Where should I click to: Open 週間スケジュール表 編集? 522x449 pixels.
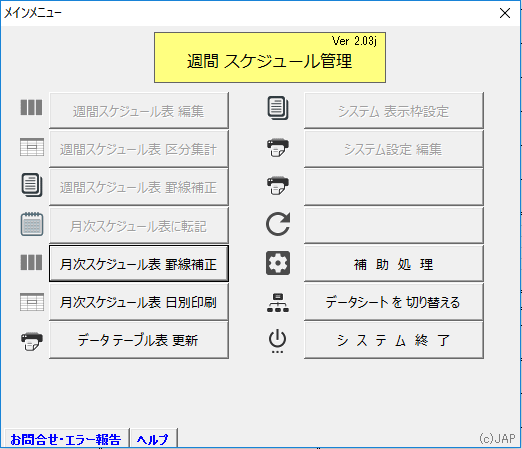click(139, 111)
